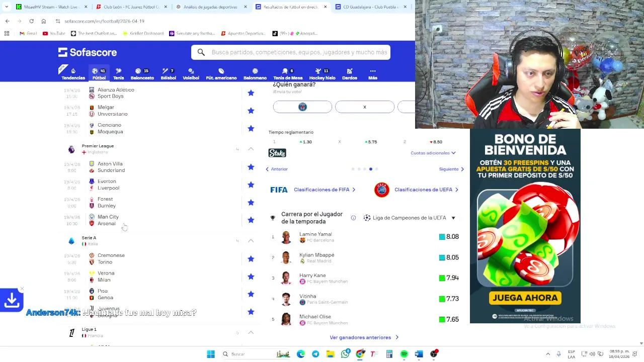Toggle favorite star for Everton vs Liverpool
This screenshot has height=362, width=644.
pyautogui.click(x=251, y=185)
